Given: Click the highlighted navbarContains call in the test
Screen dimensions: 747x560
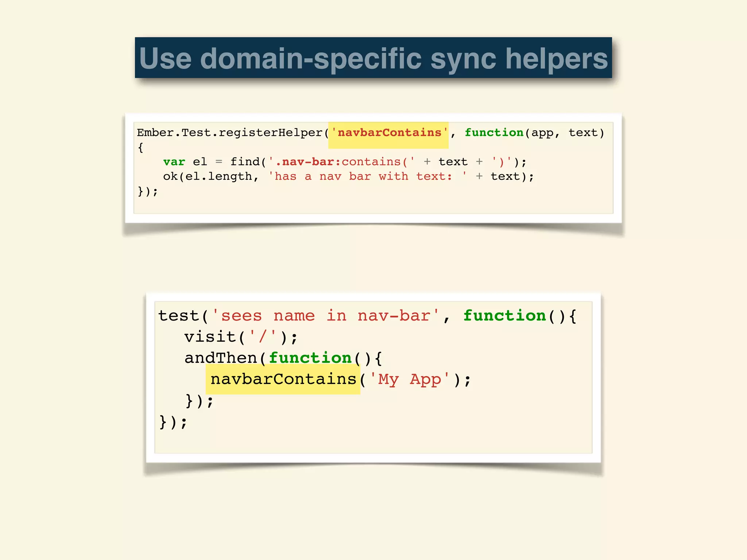Looking at the screenshot, I should click(283, 379).
